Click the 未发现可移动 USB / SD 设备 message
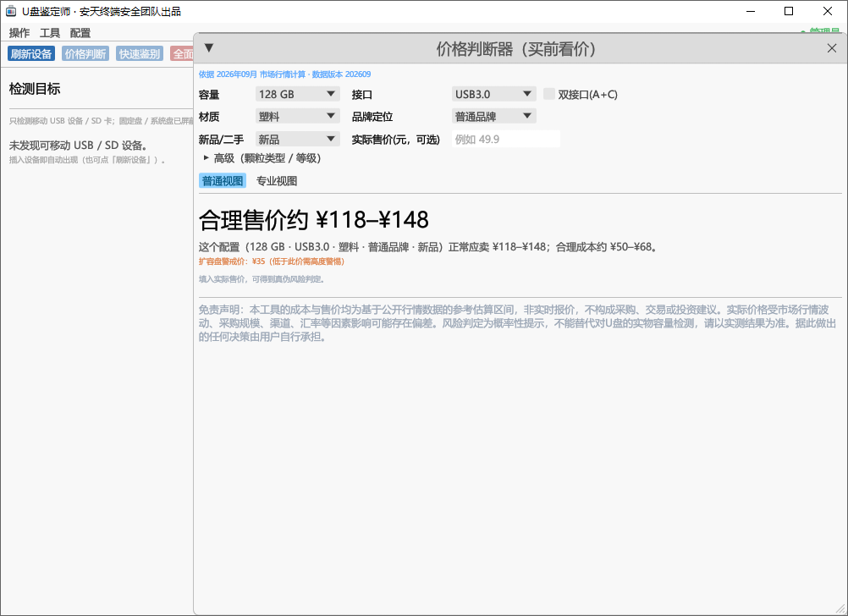Viewport: 848px width, 616px height. (78, 145)
